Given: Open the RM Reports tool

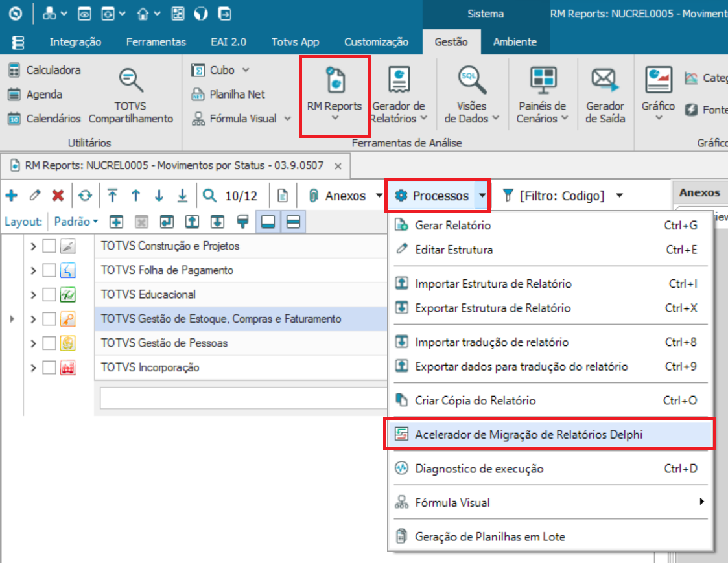Looking at the screenshot, I should tap(335, 95).
